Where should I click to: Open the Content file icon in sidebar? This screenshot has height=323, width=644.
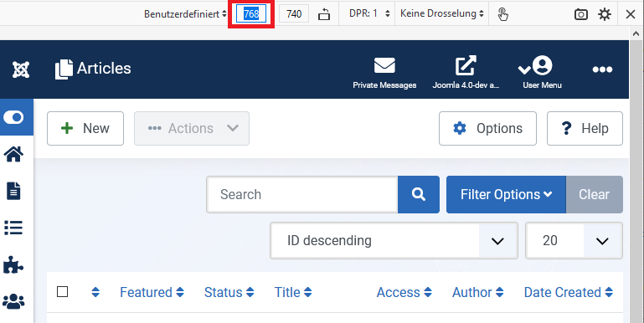13,192
